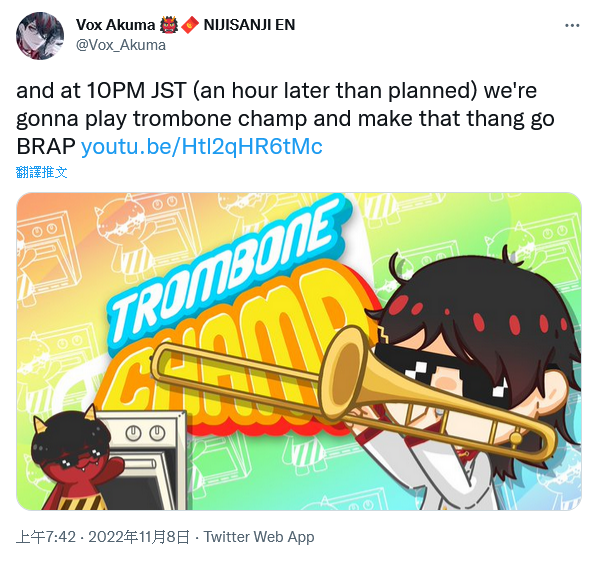Click the tweet body text about 10PM JST
This screenshot has height=562, width=598.
(285, 118)
